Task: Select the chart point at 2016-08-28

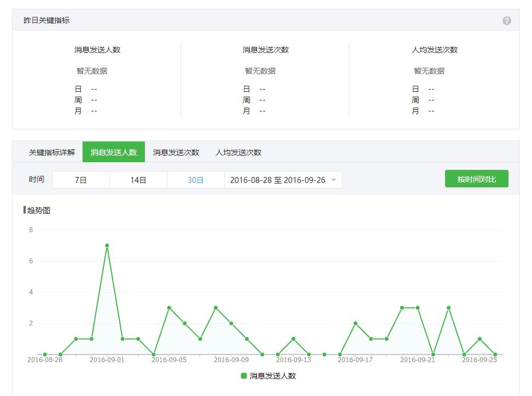Action: [x=45, y=353]
